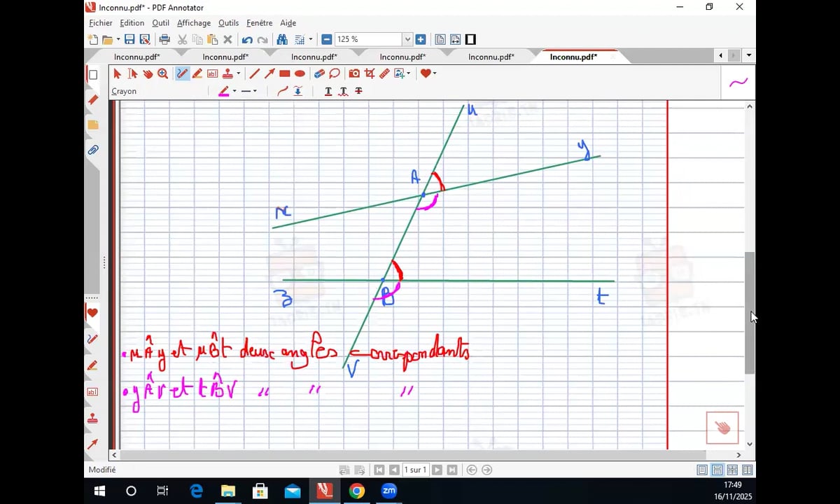
Task: Select the Text box tool
Action: pos(213,73)
